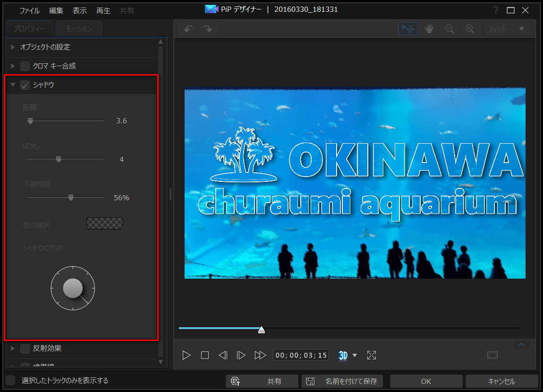The height and width of the screenshot is (392, 543).
Task: Uncheck the シャドウ checkbox
Action: (x=25, y=85)
